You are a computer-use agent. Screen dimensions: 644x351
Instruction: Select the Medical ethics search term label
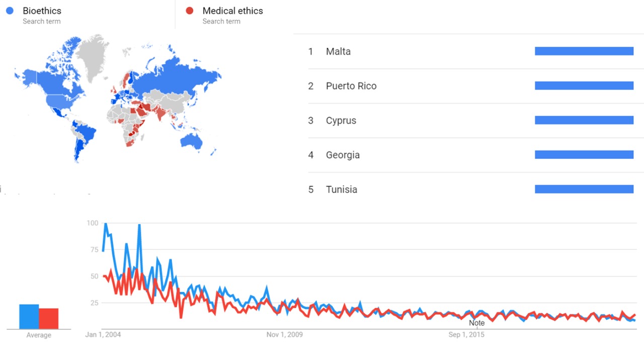pos(232,11)
